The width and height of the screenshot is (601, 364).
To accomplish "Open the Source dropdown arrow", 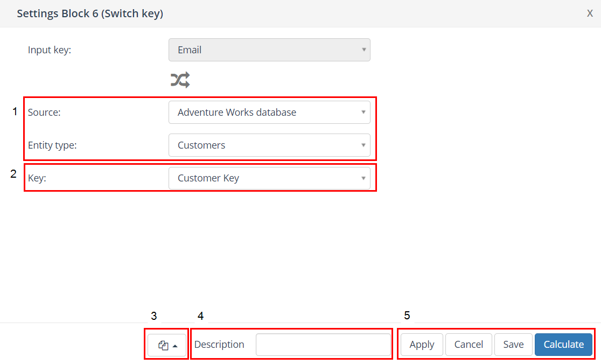I will 364,113.
